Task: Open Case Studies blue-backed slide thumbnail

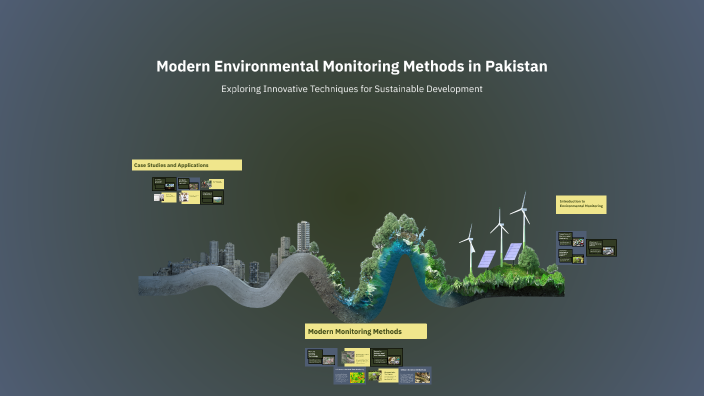Action: [x=189, y=184]
